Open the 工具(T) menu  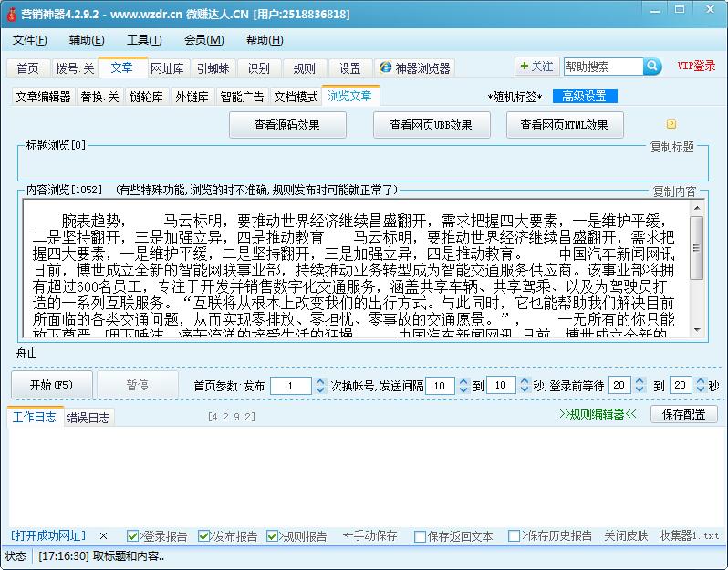coord(144,40)
